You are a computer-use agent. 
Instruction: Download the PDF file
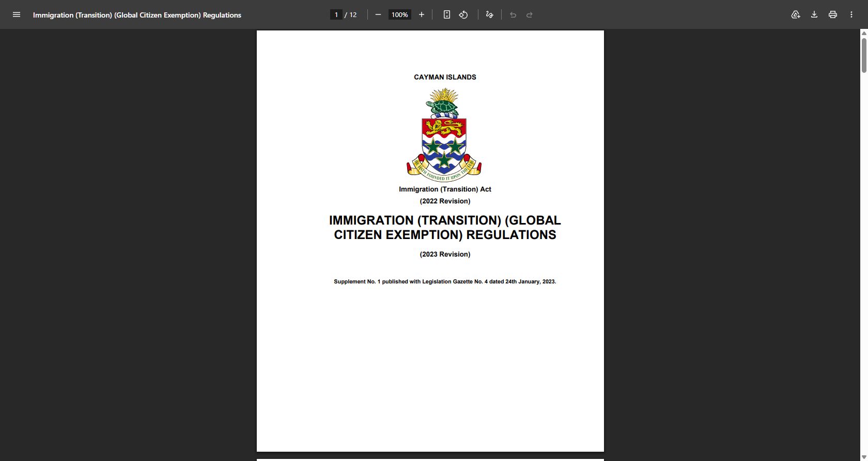point(814,14)
